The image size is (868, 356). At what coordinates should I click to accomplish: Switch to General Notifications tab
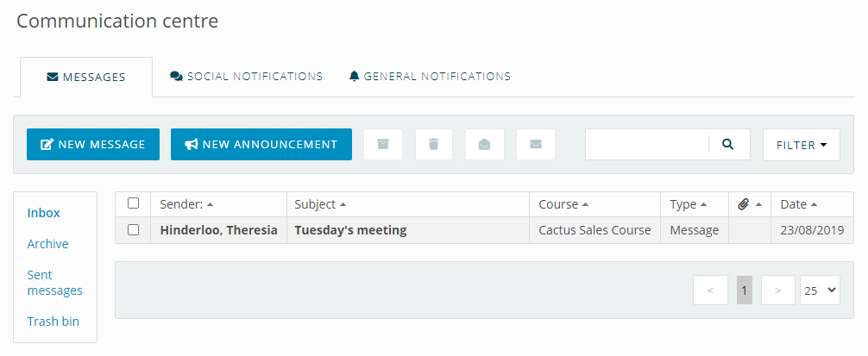[430, 76]
